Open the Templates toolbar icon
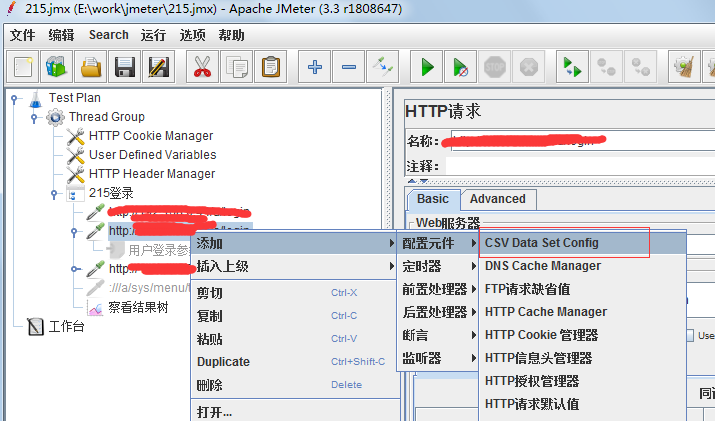 pyautogui.click(x=57, y=68)
